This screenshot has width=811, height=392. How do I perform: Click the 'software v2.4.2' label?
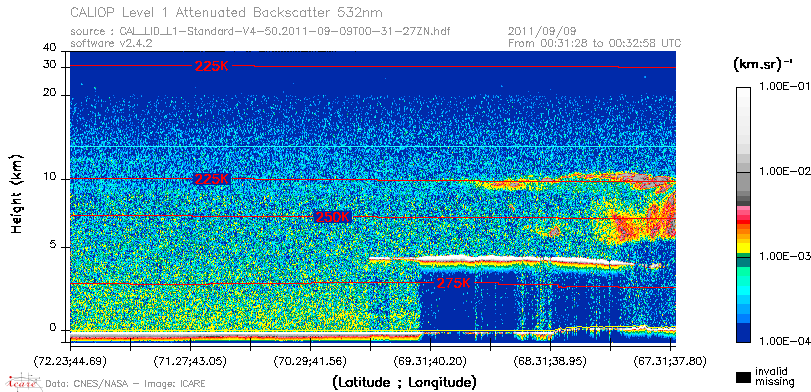[x=111, y=43]
